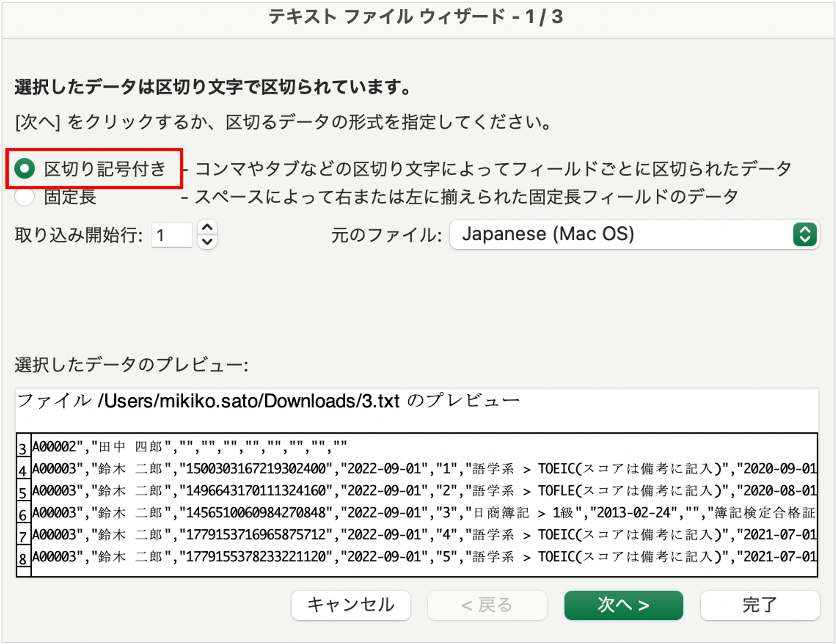This screenshot has width=836, height=644.
Task: Click the キャンセル button
Action: [351, 605]
